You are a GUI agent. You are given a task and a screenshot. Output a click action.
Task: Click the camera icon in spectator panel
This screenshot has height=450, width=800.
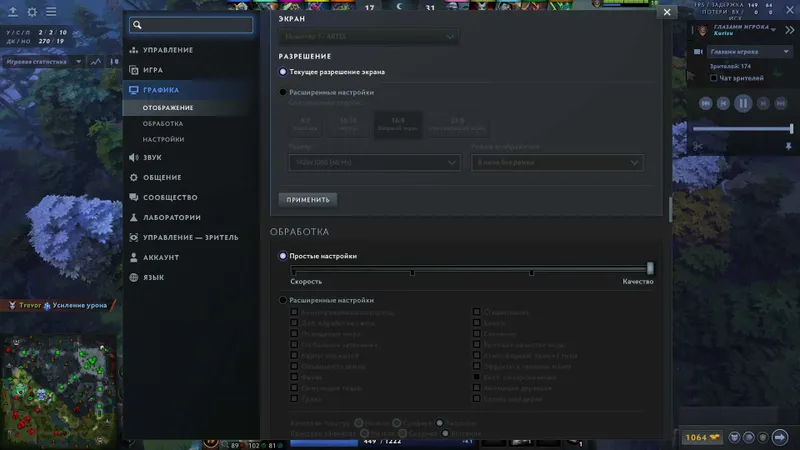tap(698, 52)
